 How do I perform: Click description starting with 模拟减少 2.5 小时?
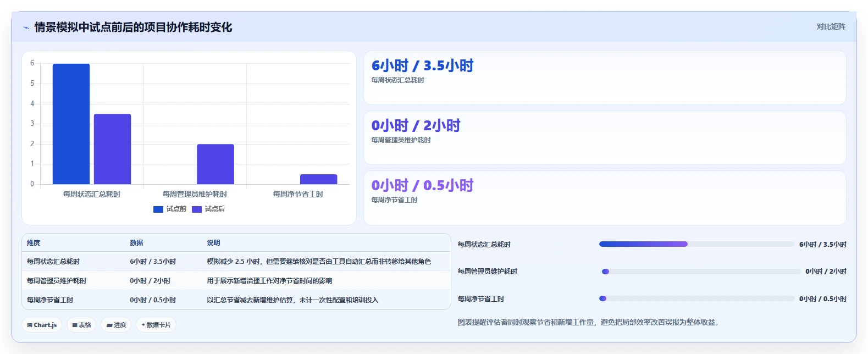click(x=319, y=262)
